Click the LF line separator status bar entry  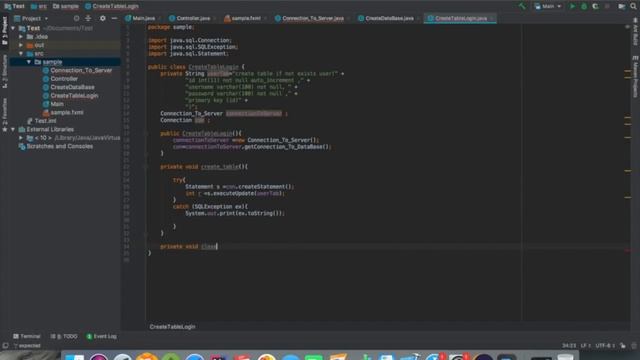point(585,345)
